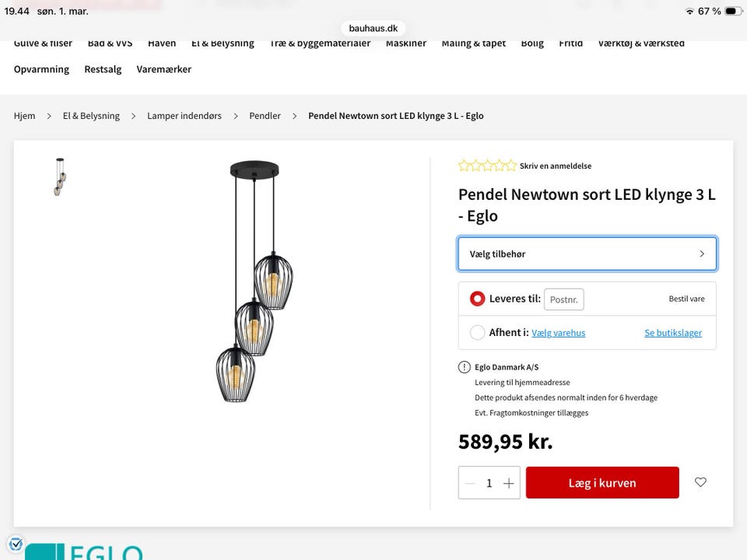
Task: Click 'Skriv en anmeldelse' review link
Action: tap(556, 166)
